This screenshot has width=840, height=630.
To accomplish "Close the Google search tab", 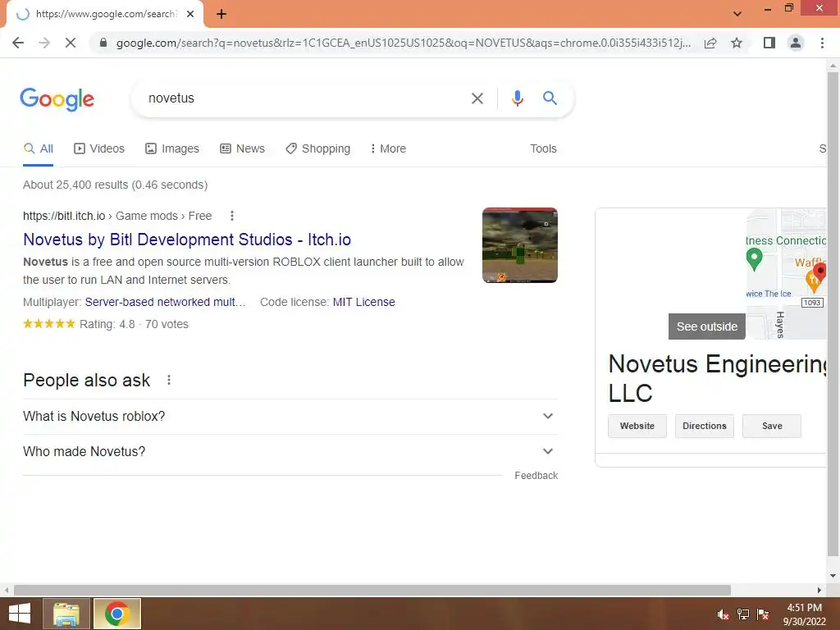I will coord(190,14).
